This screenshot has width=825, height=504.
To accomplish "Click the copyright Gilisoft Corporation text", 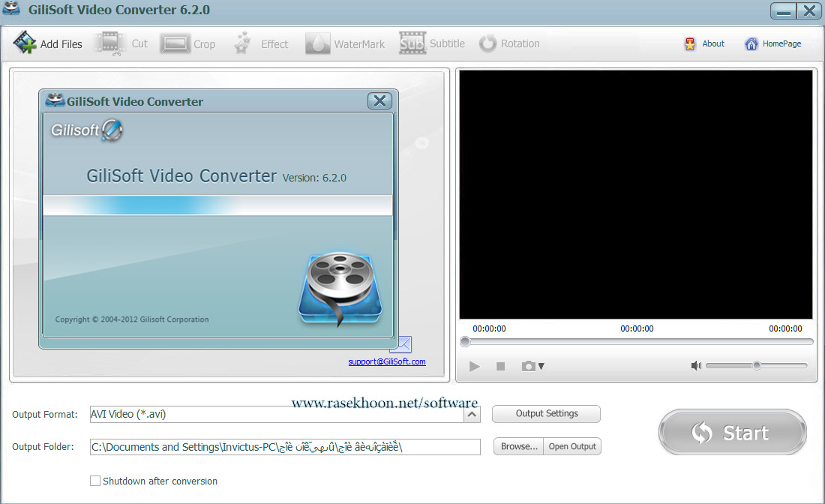I will tap(132, 319).
